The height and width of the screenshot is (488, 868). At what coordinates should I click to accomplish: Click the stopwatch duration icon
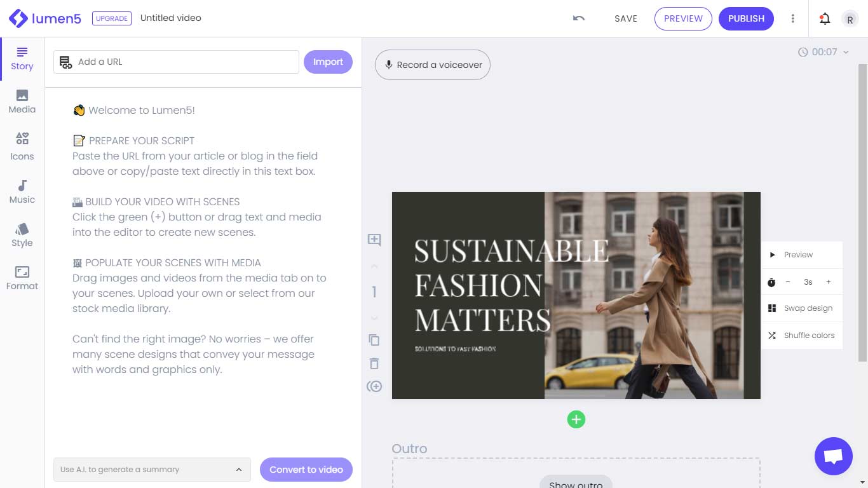(771, 282)
